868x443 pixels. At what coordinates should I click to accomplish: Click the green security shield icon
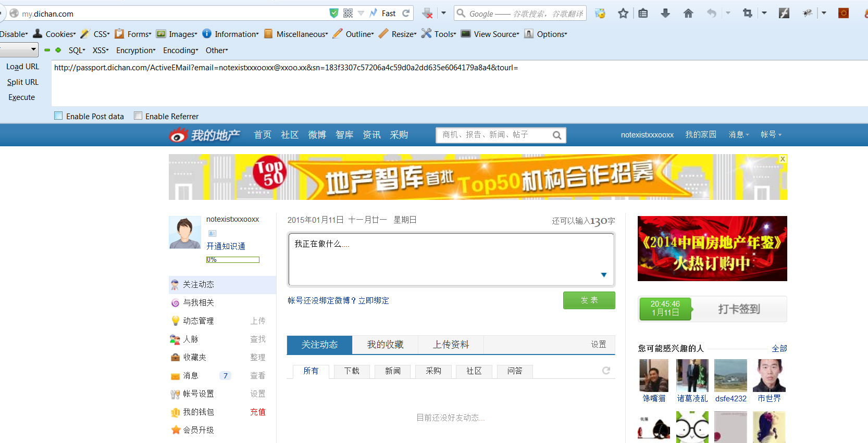[334, 13]
